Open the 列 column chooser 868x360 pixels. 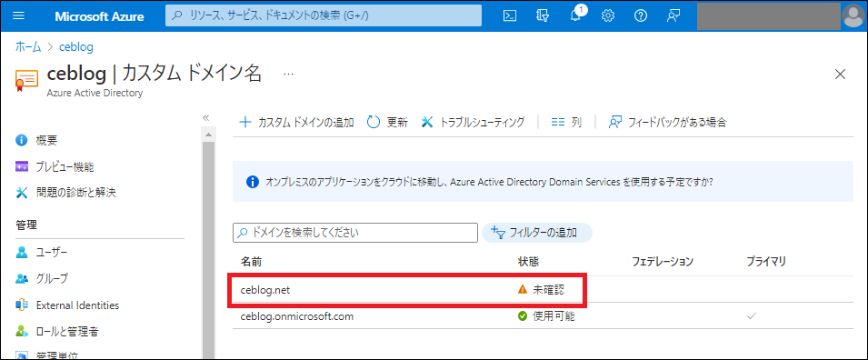(566, 123)
